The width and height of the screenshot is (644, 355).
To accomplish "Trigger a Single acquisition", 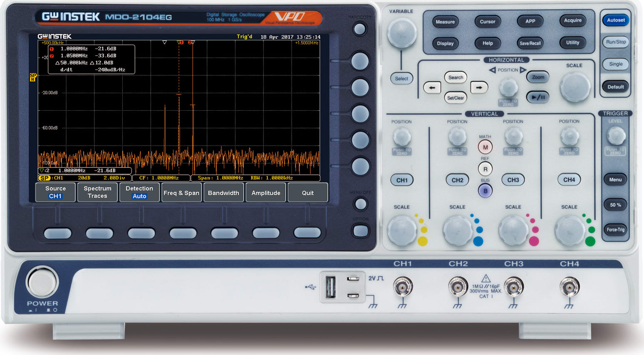I will point(616,64).
